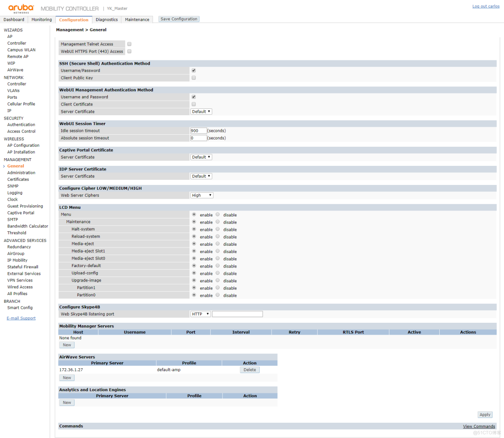
Task: Open Administration in Management section
Action: pyautogui.click(x=21, y=173)
